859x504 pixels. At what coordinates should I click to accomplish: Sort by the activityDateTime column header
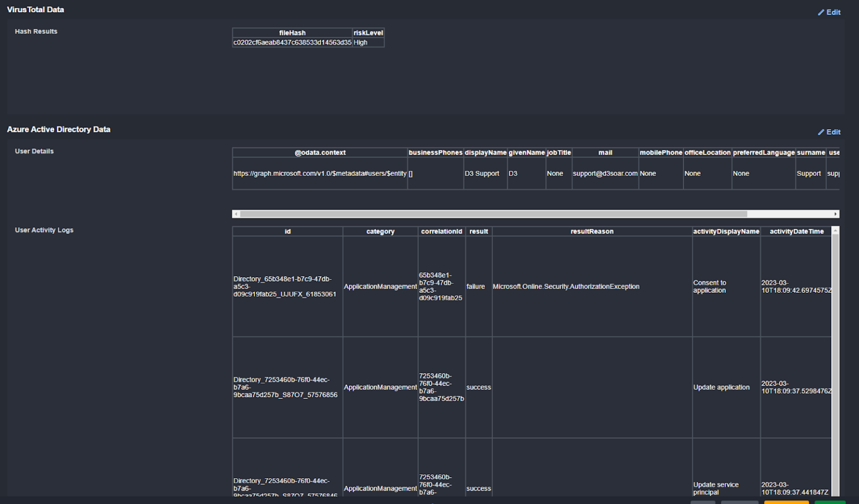pyautogui.click(x=796, y=231)
